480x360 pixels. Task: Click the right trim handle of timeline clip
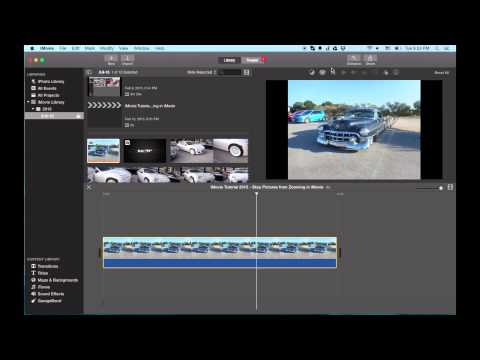[339, 252]
